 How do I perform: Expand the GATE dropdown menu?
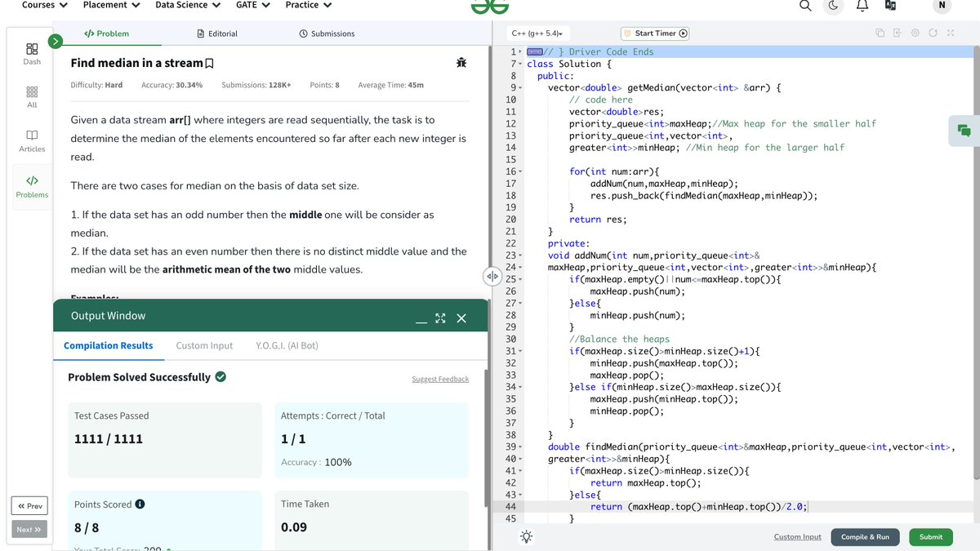[x=252, y=5]
